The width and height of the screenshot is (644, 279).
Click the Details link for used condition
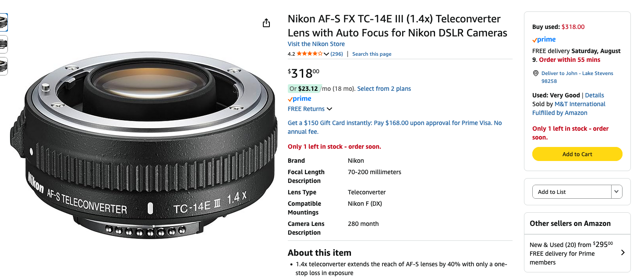pyautogui.click(x=594, y=95)
